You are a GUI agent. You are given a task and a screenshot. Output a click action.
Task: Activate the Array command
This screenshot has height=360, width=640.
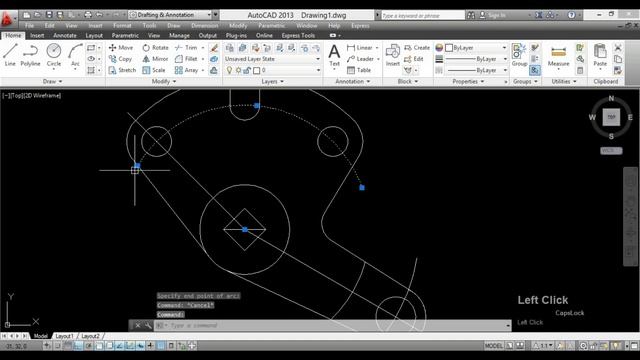coord(187,70)
